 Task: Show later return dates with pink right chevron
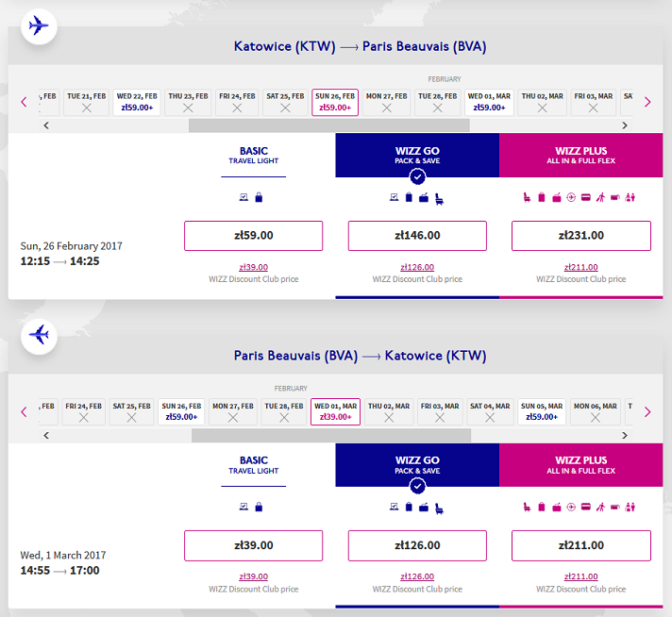coord(647,411)
